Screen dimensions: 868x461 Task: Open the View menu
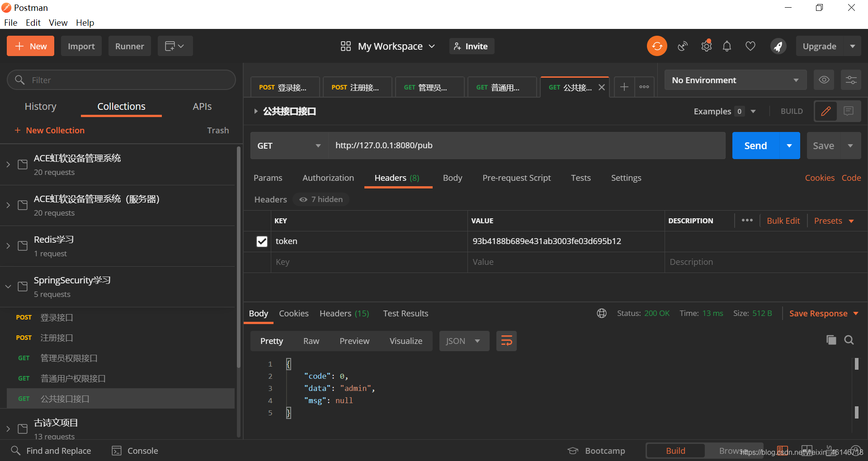point(58,23)
